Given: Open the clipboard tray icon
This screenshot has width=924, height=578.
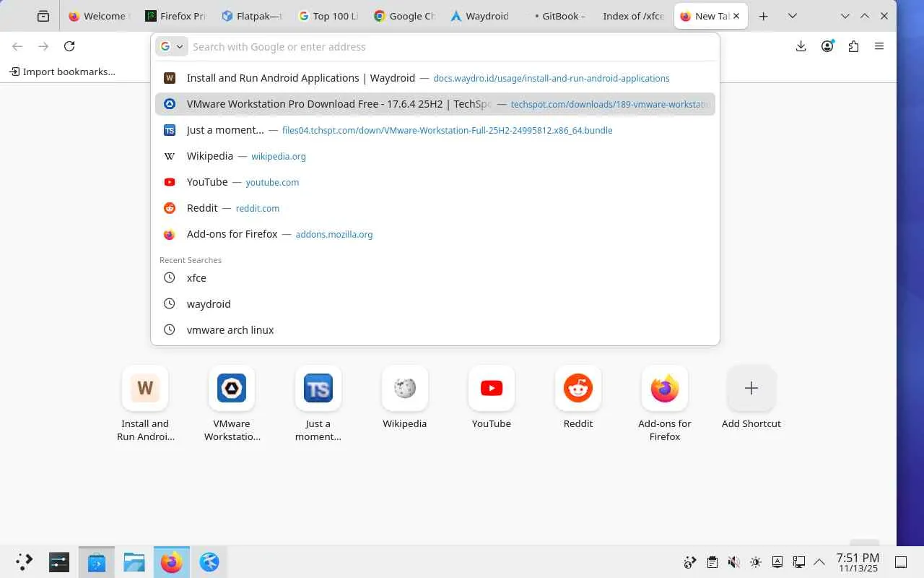Looking at the screenshot, I should [x=712, y=562].
